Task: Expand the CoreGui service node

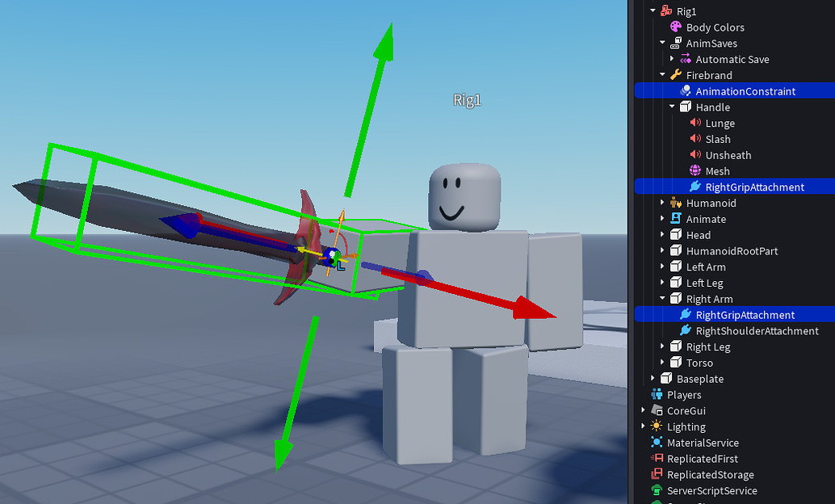Action: pos(643,410)
